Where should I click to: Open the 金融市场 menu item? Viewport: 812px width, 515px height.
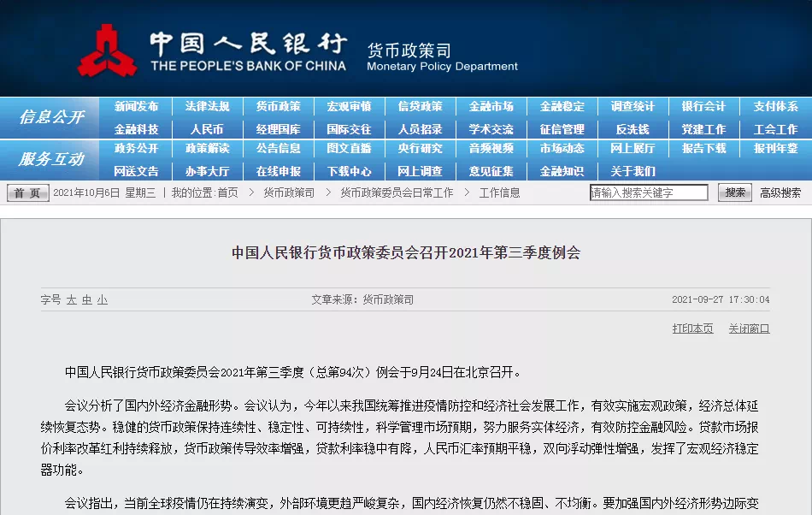pos(491,106)
